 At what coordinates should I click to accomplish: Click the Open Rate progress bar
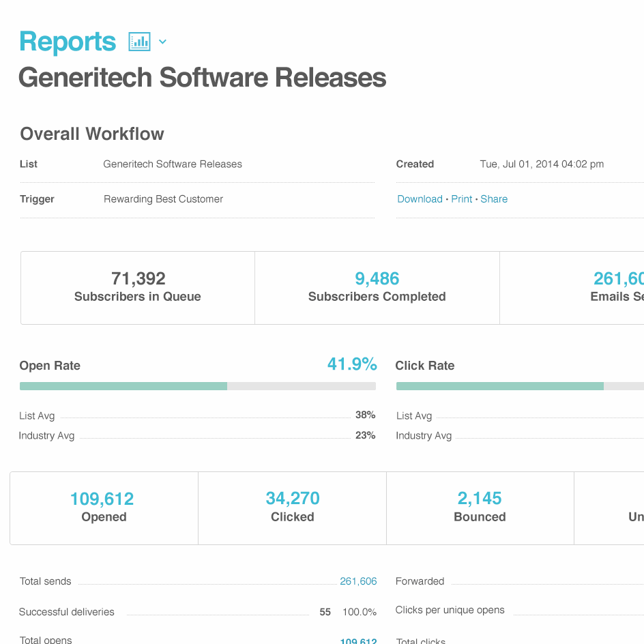tap(198, 386)
